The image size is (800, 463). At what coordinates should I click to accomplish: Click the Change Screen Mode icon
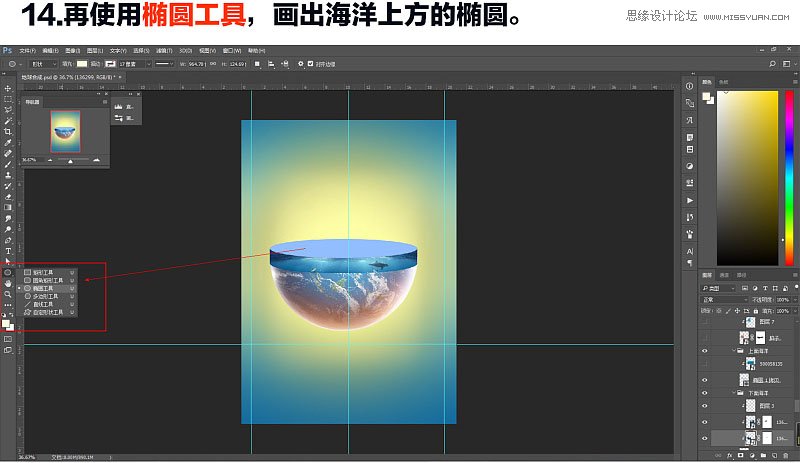tap(8, 350)
